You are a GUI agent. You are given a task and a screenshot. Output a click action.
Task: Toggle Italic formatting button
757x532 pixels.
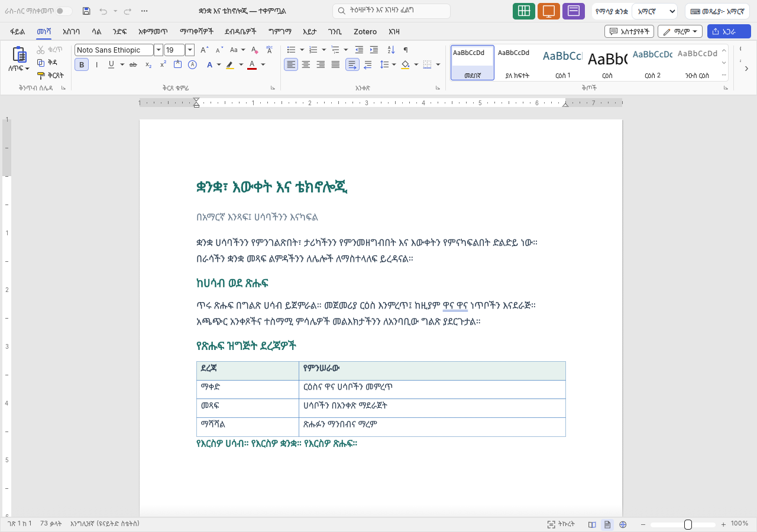pos(96,64)
